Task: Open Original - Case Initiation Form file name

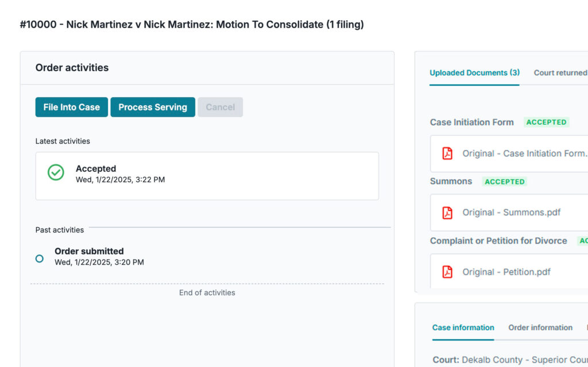Action: pyautogui.click(x=525, y=153)
